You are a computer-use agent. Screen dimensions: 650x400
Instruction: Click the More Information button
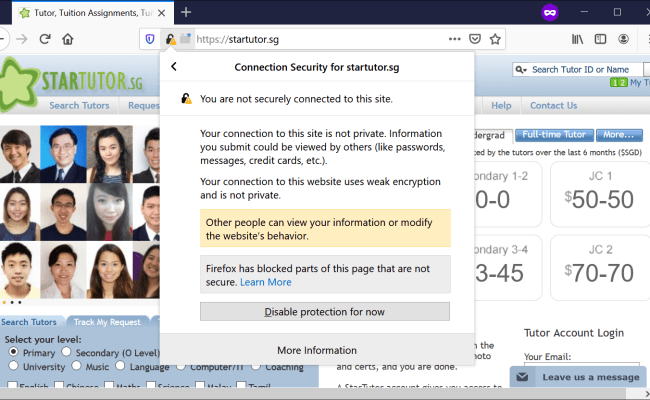coord(317,350)
